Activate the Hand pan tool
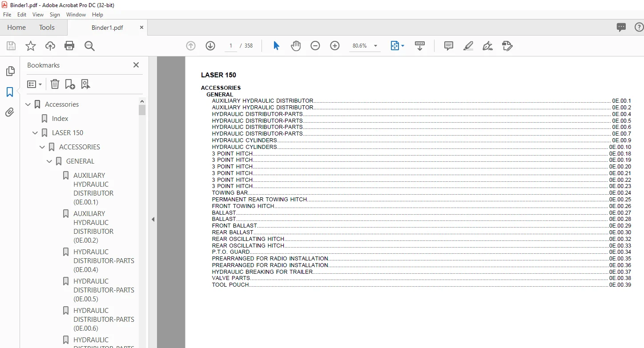The image size is (644, 348). tap(296, 46)
